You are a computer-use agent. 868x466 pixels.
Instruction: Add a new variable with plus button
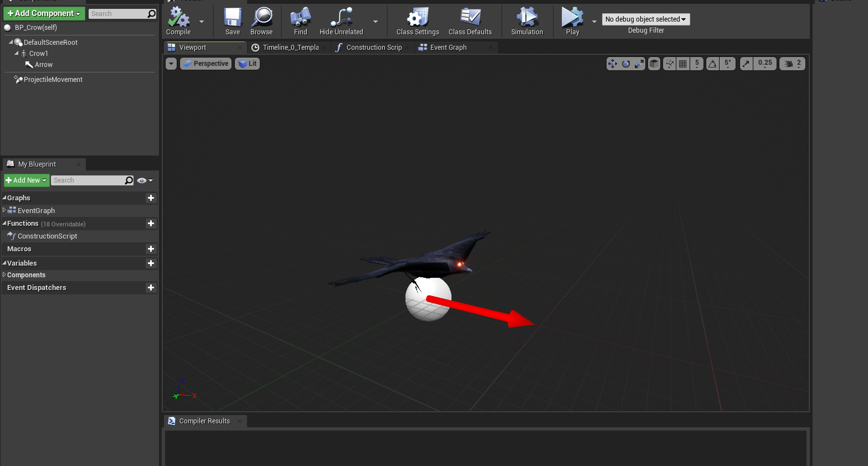pos(151,263)
